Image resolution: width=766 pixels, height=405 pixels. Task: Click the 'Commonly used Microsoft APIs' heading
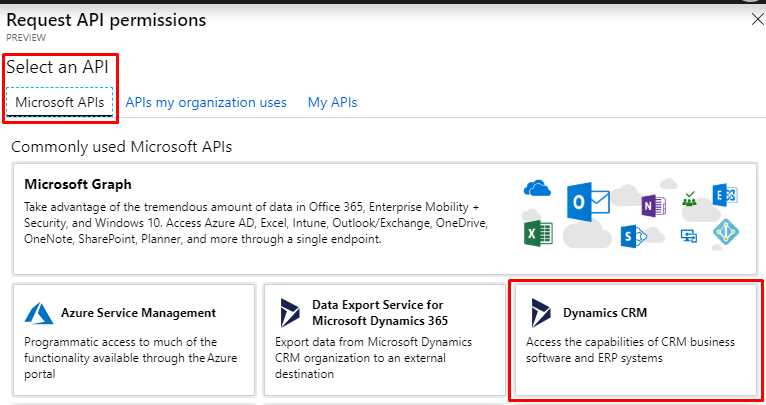click(x=121, y=147)
